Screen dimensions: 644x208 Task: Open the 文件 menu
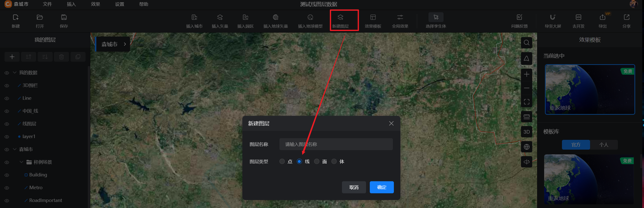[x=47, y=4]
